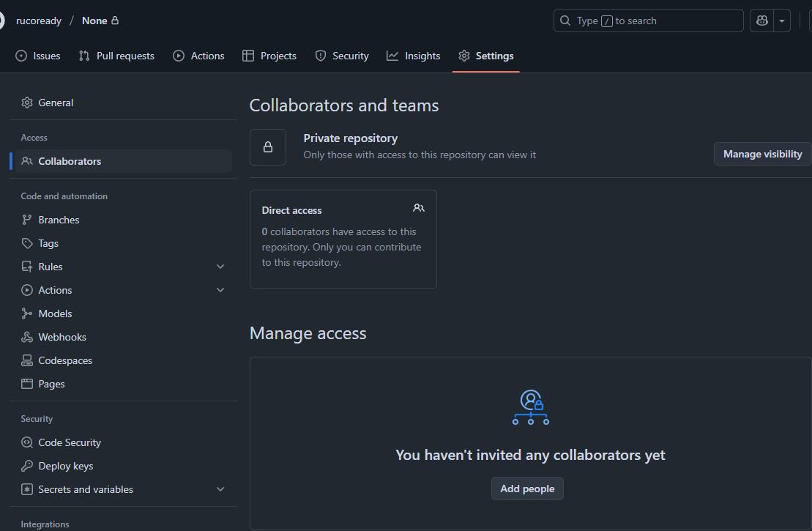Image resolution: width=812 pixels, height=531 pixels.
Task: Click the Models icon
Action: (27, 313)
